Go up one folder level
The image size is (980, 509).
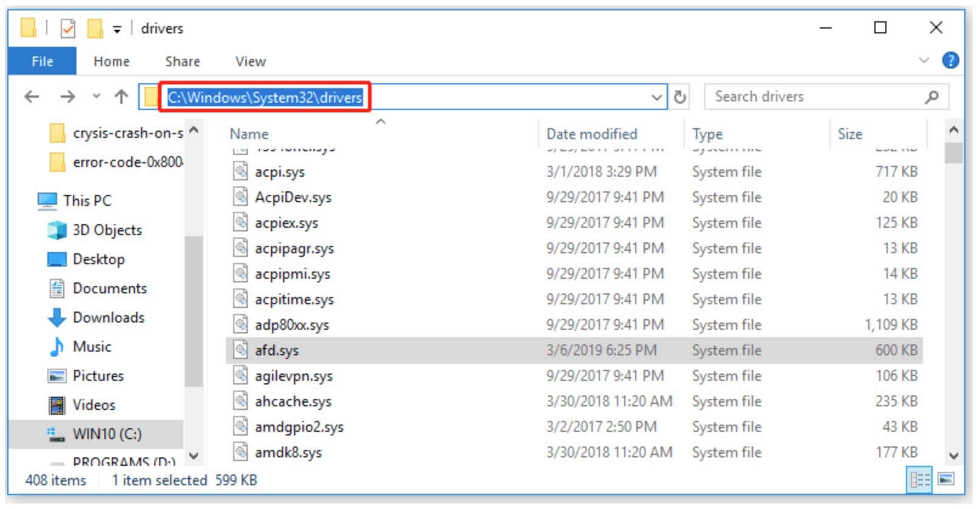[x=121, y=97]
